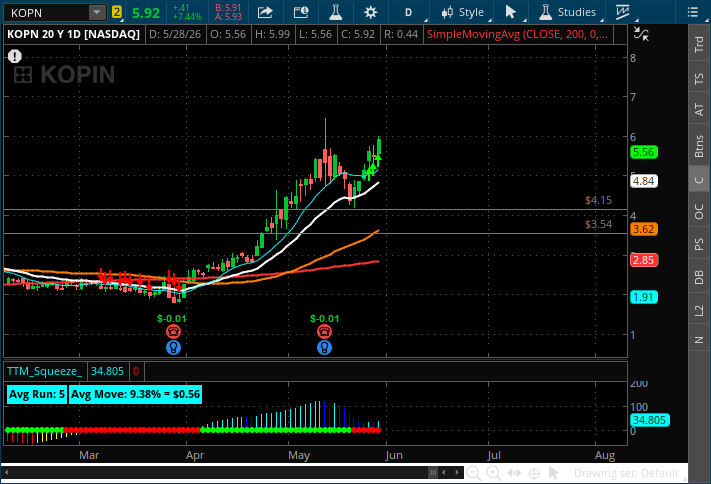Image resolution: width=711 pixels, height=484 pixels.
Task: Click the May blue lightbulb event icon
Action: (x=324, y=347)
